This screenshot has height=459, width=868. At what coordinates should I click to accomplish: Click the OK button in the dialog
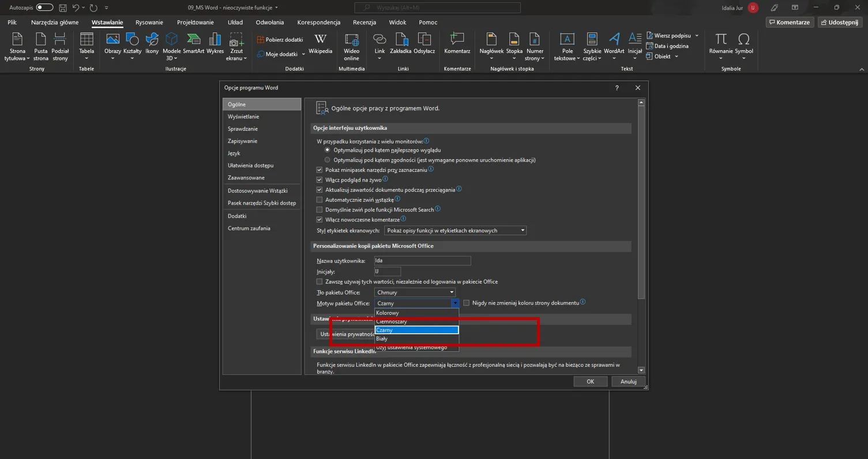click(590, 382)
